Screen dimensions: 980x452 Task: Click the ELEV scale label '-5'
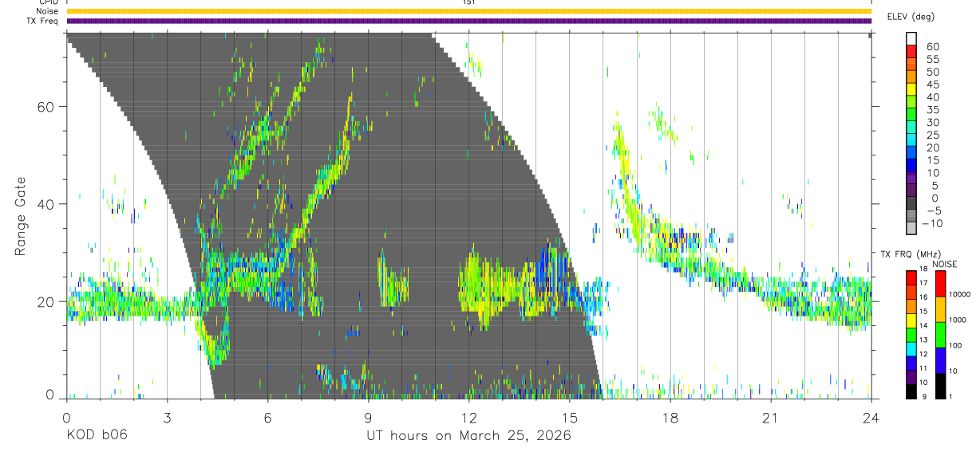click(933, 210)
